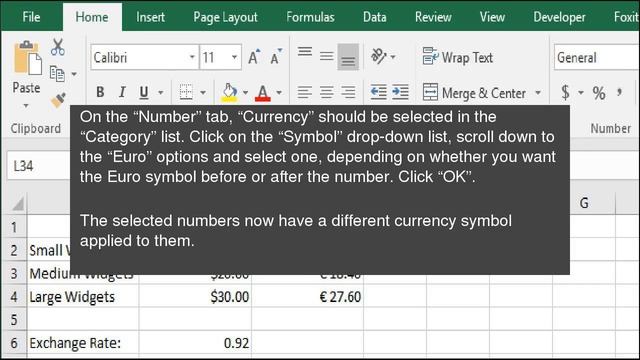
Task: Apply Comma Style format
Action: point(620,93)
